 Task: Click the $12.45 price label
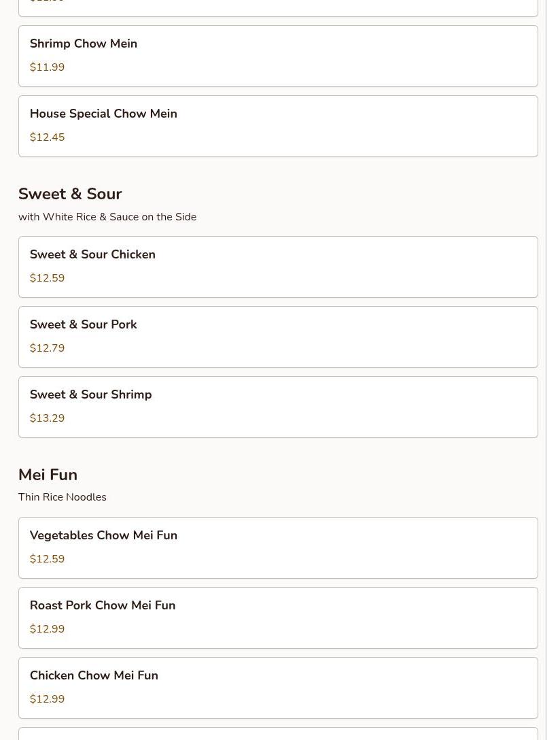47,137
